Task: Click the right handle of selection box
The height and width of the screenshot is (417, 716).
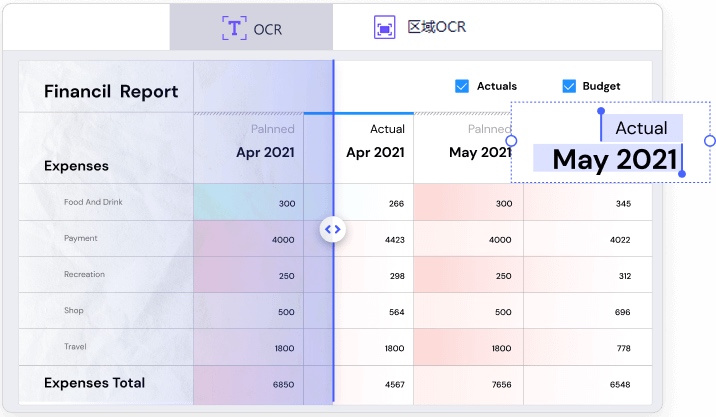Action: point(710,141)
